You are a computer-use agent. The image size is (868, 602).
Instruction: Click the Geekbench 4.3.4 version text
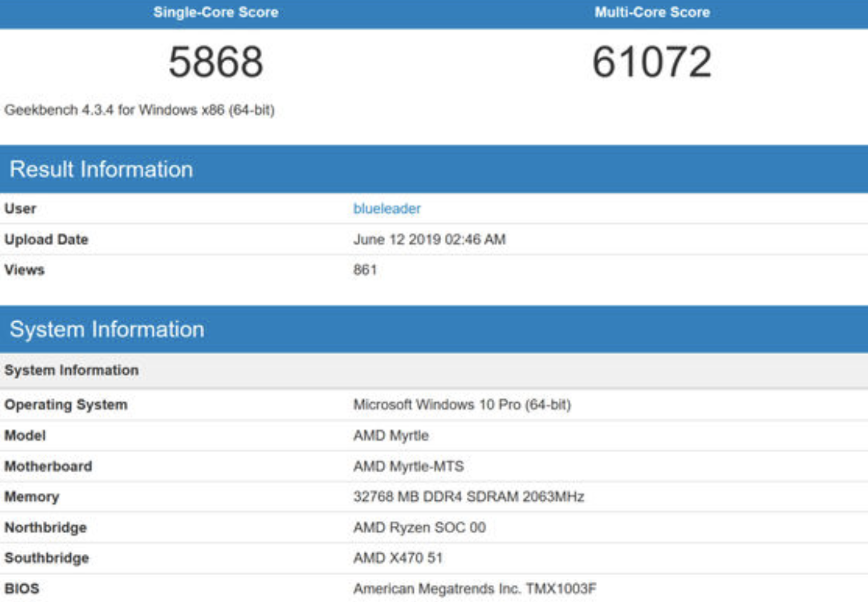pyautogui.click(x=139, y=110)
